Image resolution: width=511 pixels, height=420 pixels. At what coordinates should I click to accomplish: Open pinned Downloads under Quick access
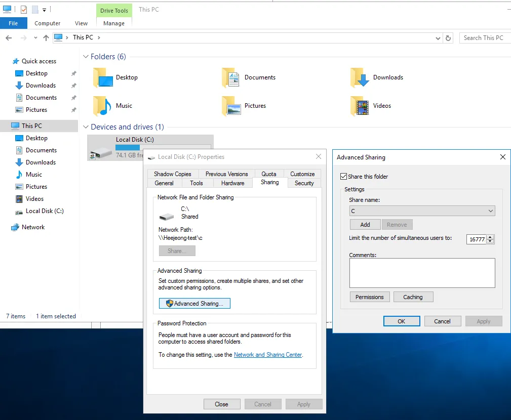[41, 86]
